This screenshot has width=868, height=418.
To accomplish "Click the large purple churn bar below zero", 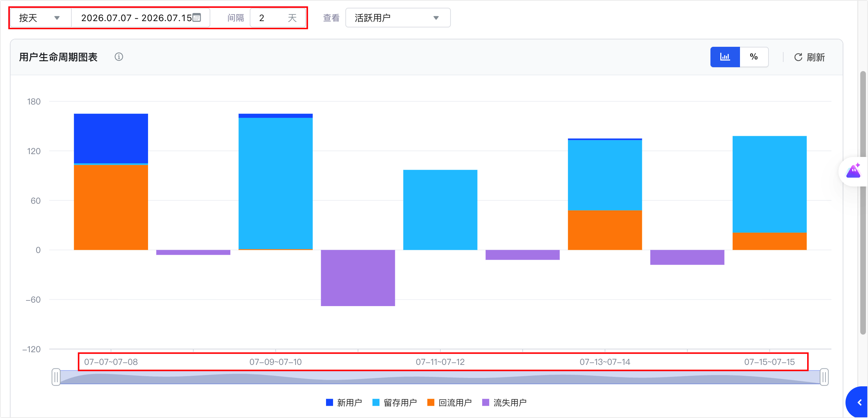I will (x=358, y=278).
